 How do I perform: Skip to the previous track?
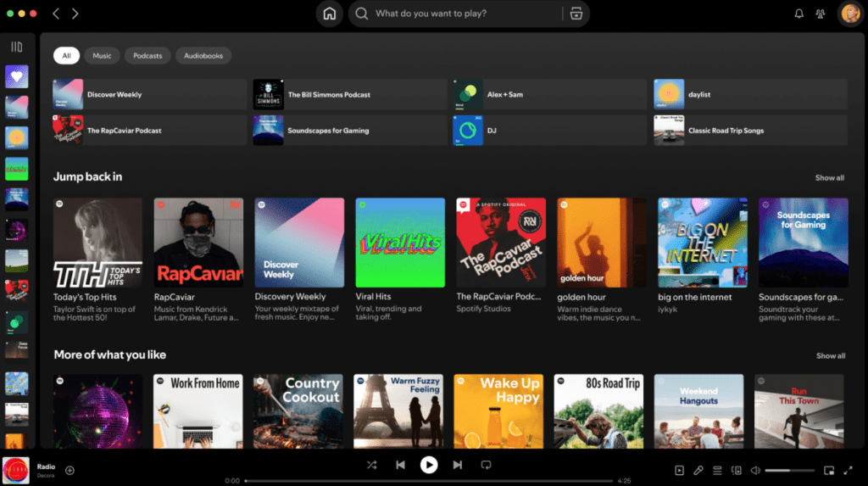[x=400, y=465]
